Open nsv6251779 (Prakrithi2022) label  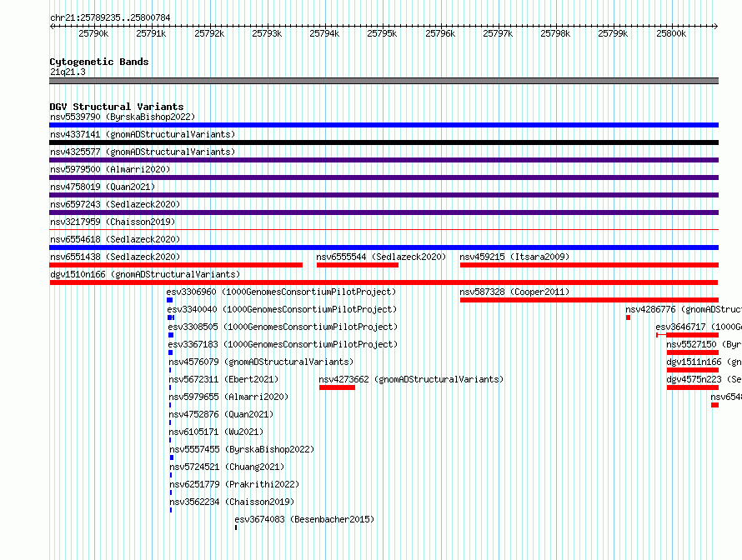234,484
